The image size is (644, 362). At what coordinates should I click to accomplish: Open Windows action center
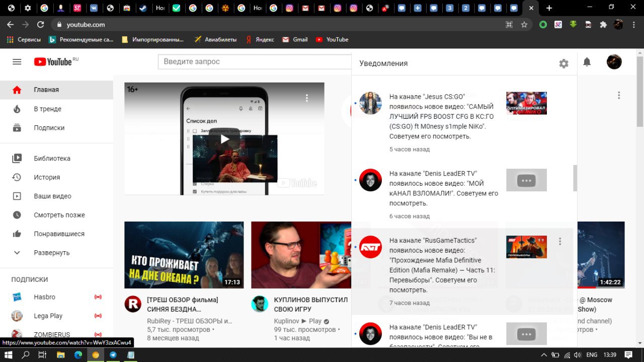(628, 355)
